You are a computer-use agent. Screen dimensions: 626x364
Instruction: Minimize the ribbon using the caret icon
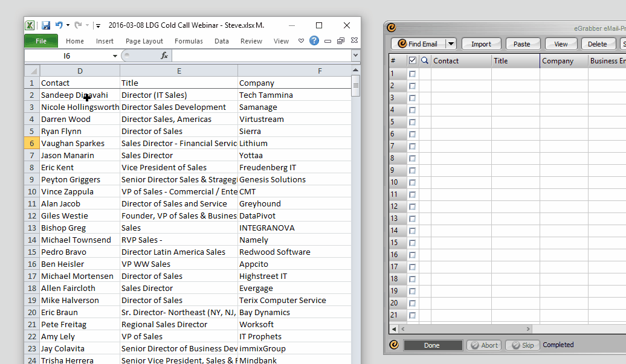302,41
